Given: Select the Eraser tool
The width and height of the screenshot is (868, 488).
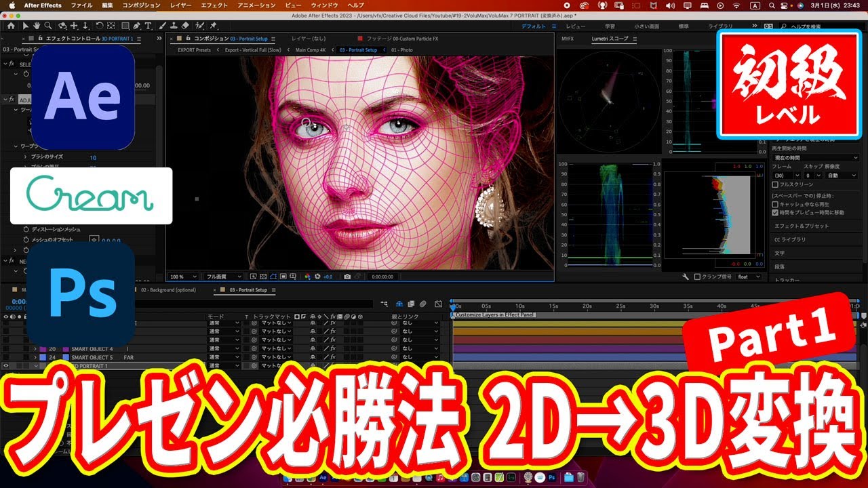Looking at the screenshot, I should (x=184, y=26).
